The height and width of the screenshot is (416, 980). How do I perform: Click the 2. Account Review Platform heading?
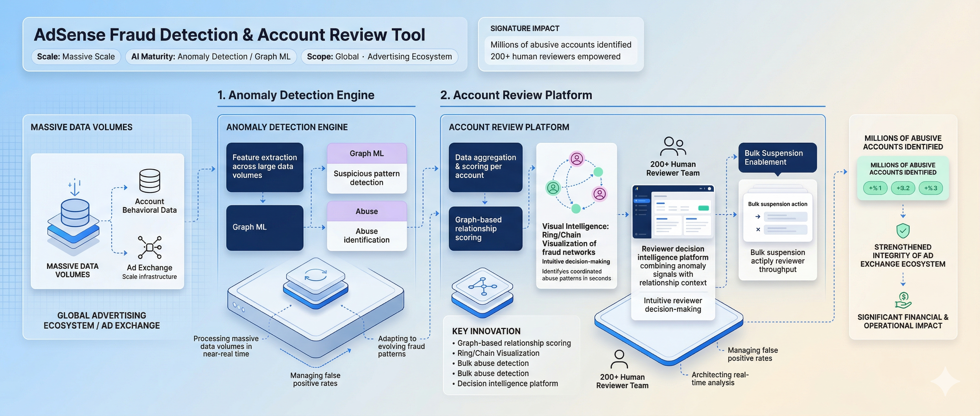[x=516, y=95]
